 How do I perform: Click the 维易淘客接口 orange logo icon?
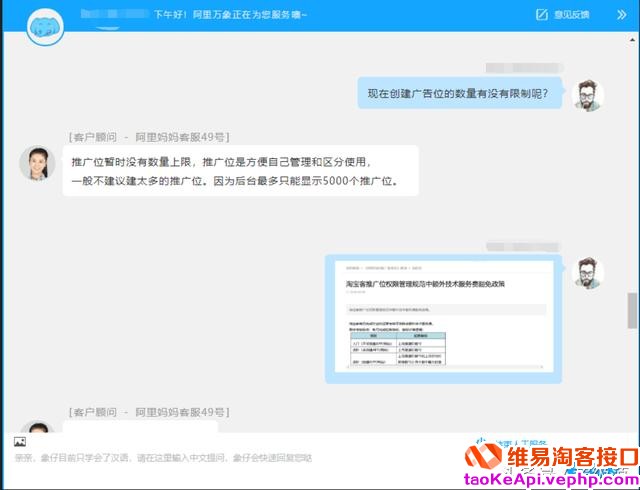[483, 458]
